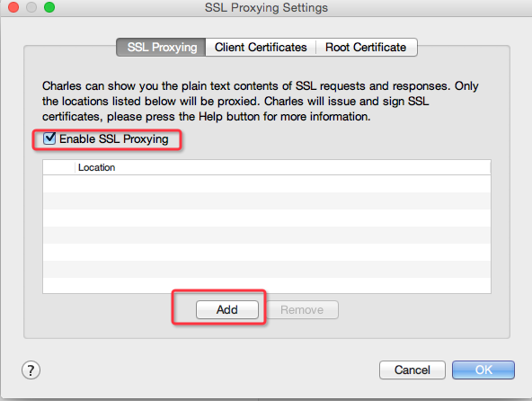The width and height of the screenshot is (532, 401).
Task: Select the bottom blank row of locations table
Action: (267, 286)
